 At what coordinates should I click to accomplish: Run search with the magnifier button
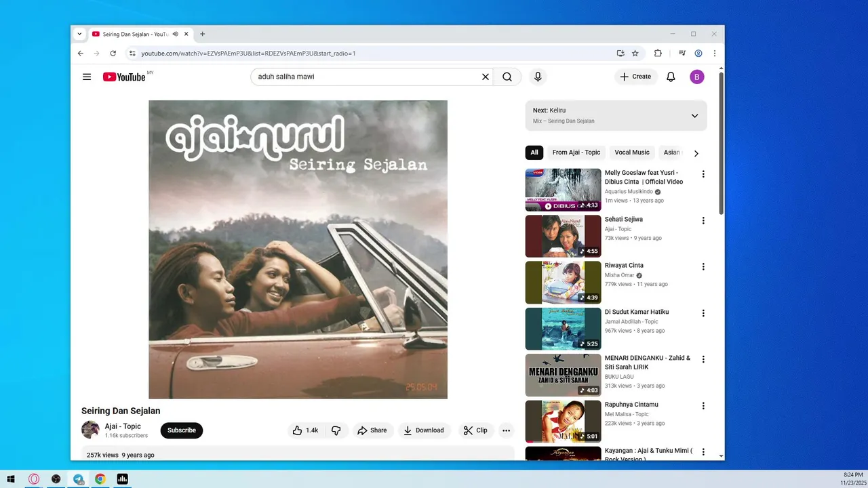tap(507, 77)
